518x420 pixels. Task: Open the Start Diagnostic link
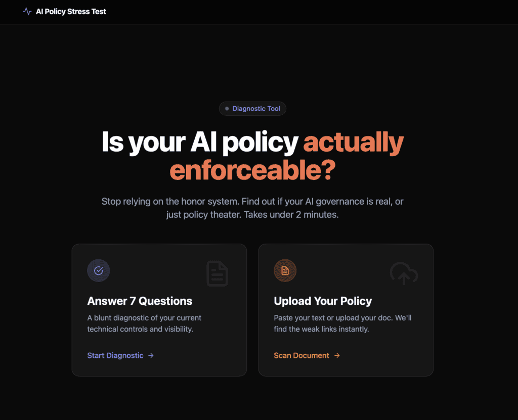click(115, 355)
